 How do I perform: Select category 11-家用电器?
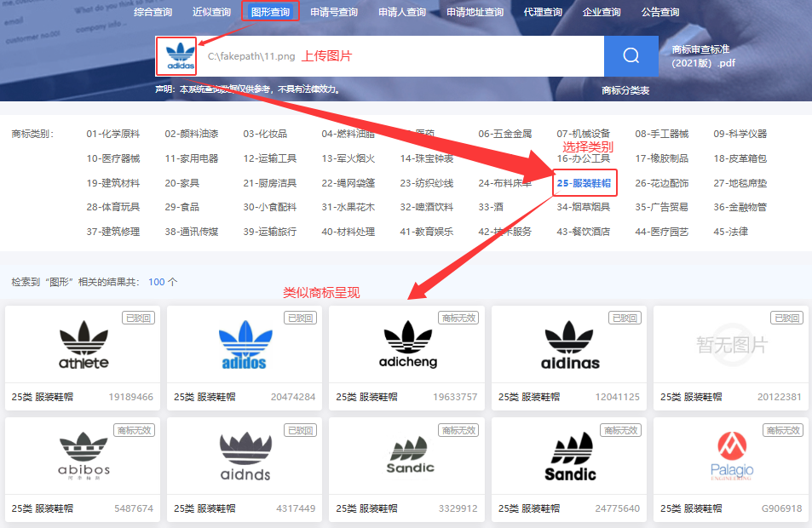tap(191, 158)
